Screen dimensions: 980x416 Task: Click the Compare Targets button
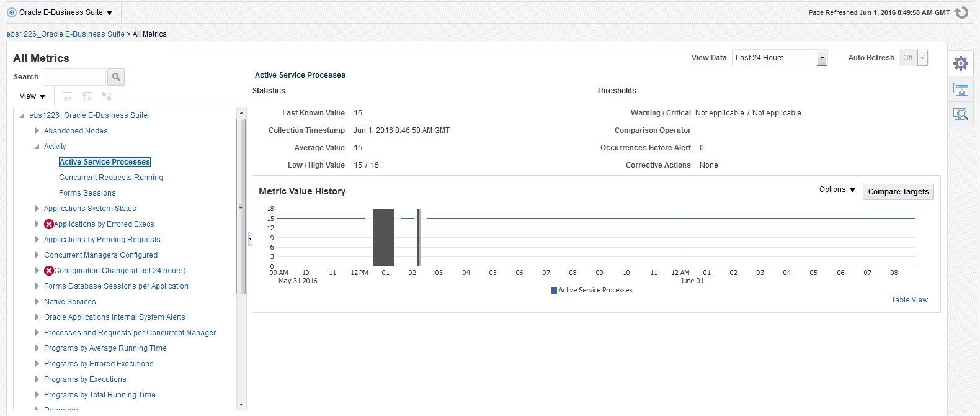[898, 192]
